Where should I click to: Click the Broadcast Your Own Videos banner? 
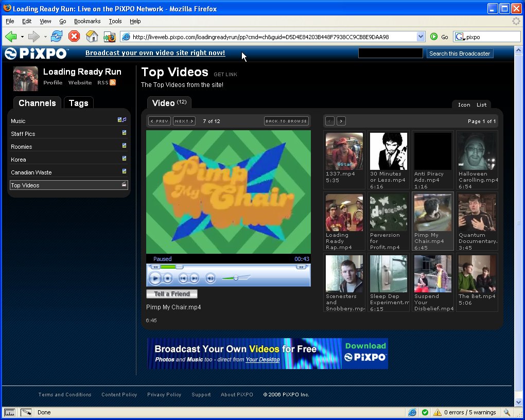[x=267, y=354]
